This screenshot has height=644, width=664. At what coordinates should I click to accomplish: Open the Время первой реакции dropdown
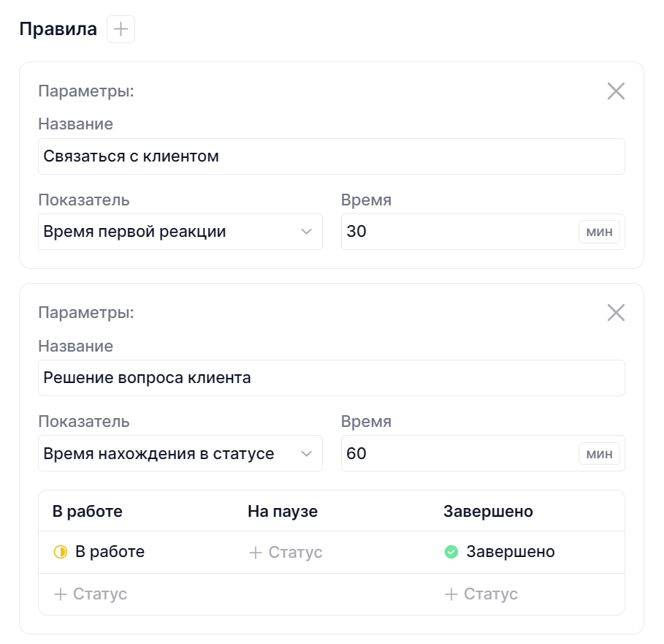180,232
